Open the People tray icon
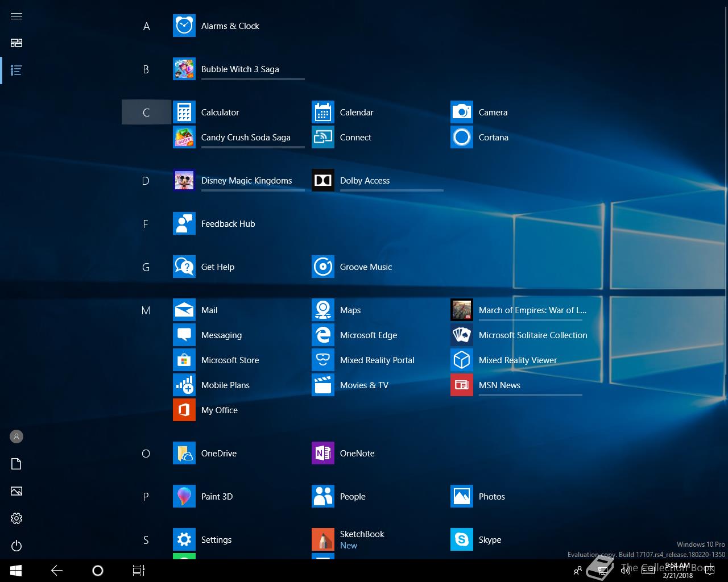Viewport: 728px width, 582px height. point(578,571)
